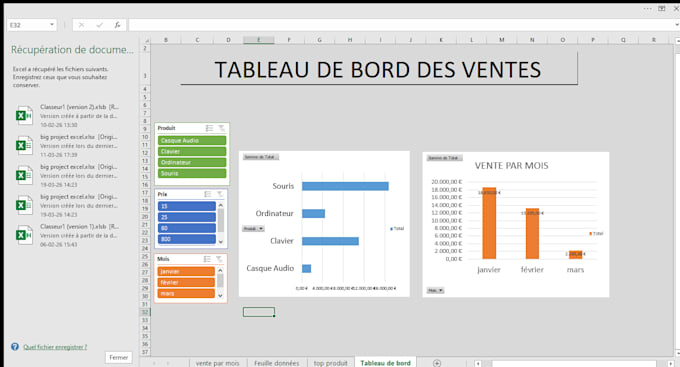Select the Souris bar in product chart
Image resolution: width=680 pixels, height=367 pixels.
(345, 186)
